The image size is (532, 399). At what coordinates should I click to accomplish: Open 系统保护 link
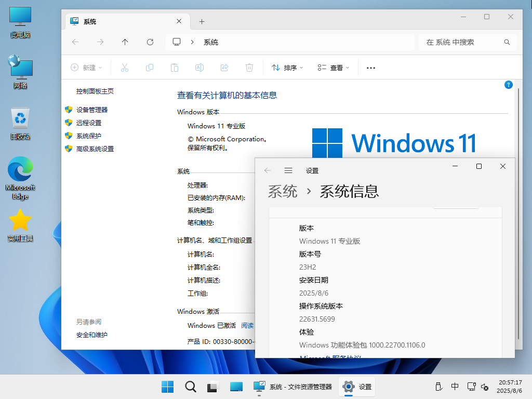pos(89,136)
